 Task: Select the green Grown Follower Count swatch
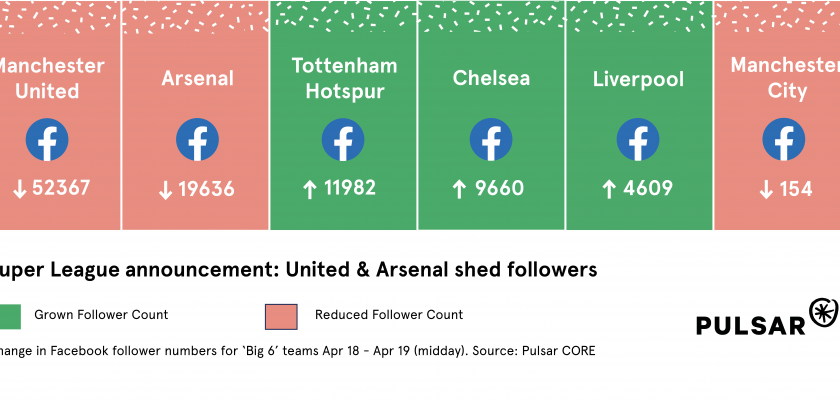click(x=8, y=315)
